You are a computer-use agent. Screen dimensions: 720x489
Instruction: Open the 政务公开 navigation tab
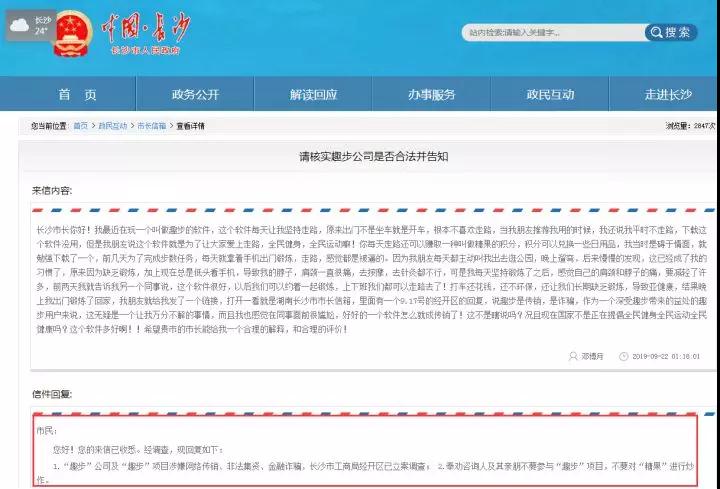click(196, 95)
